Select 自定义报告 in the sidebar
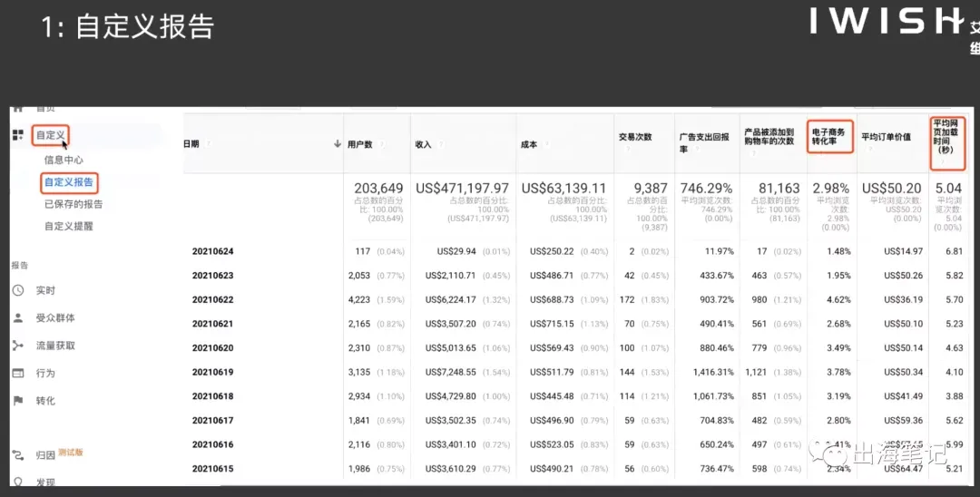Image resolution: width=980 pixels, height=497 pixels. click(x=69, y=181)
